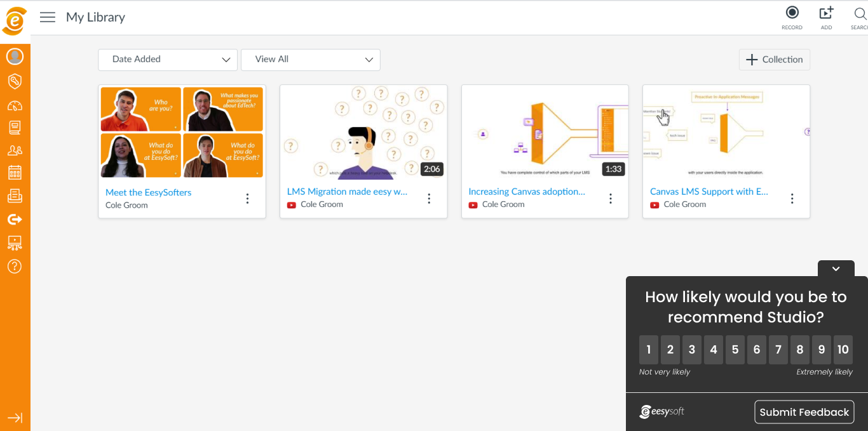
Task: Rate recommendation as 10
Action: point(843,350)
